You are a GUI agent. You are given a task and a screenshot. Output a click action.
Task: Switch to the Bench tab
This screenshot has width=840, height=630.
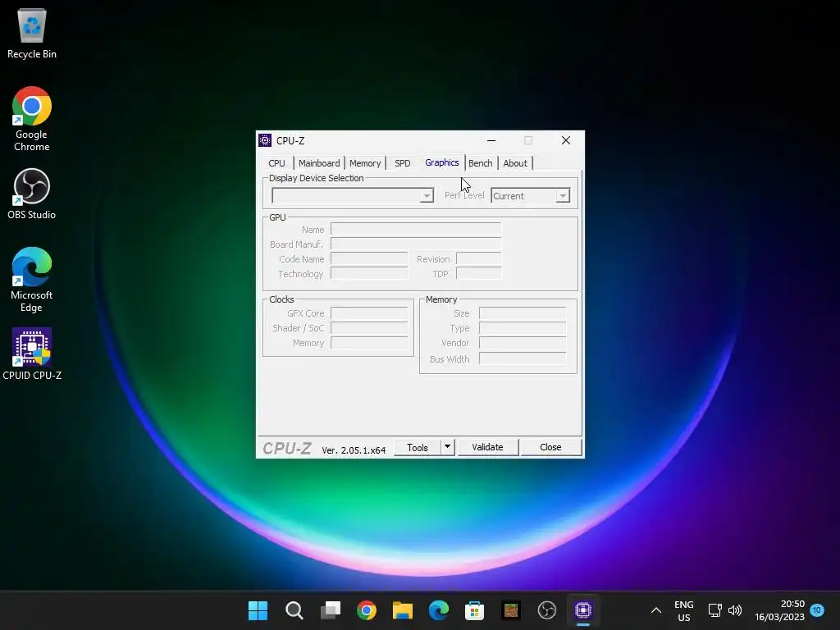481,163
